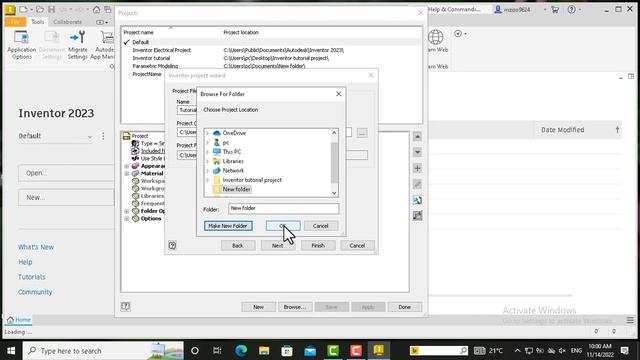Expand the Network node
The width and height of the screenshot is (640, 360).
point(207,171)
